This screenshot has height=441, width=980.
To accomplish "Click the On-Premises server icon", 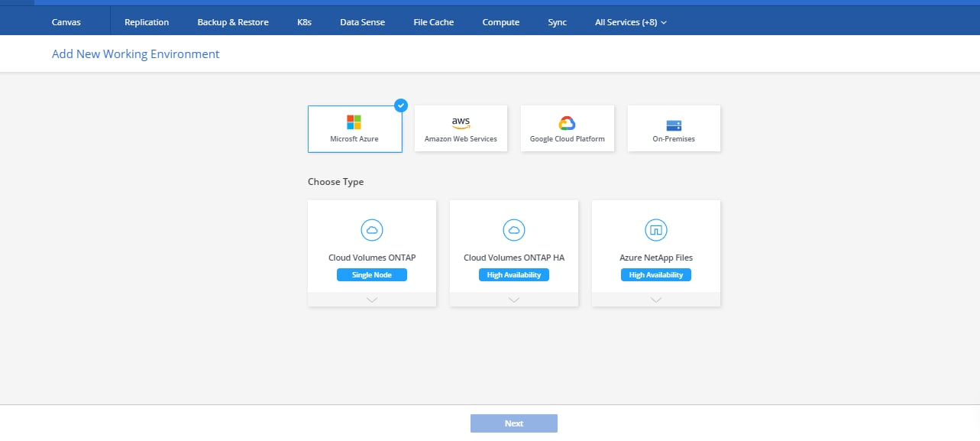I will tap(674, 125).
